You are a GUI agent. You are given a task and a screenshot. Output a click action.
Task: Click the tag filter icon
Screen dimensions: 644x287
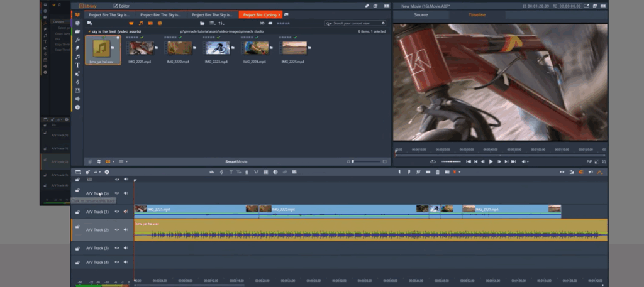click(x=270, y=23)
